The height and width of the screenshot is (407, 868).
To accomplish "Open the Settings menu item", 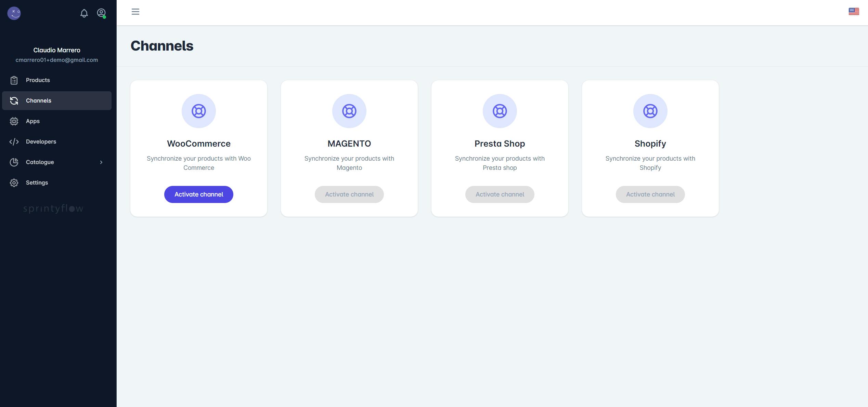I will (x=57, y=183).
